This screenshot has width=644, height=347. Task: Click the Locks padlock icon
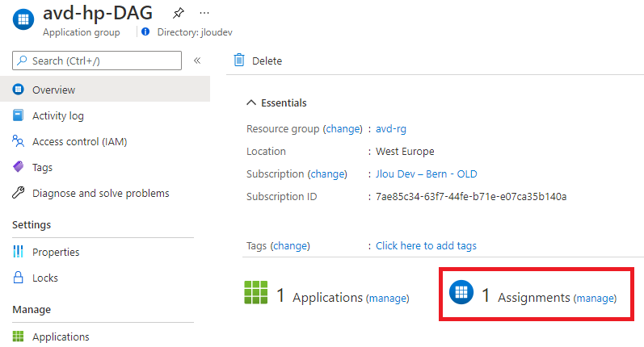(x=18, y=278)
